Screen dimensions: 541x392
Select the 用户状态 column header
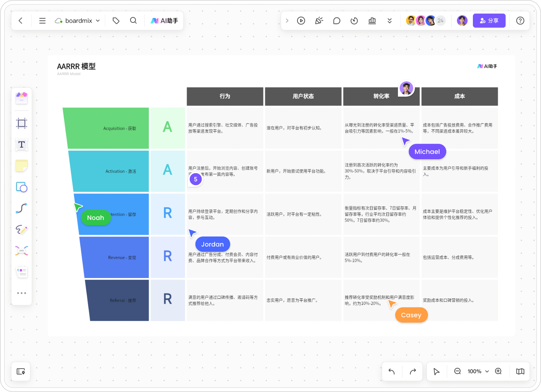click(x=303, y=96)
